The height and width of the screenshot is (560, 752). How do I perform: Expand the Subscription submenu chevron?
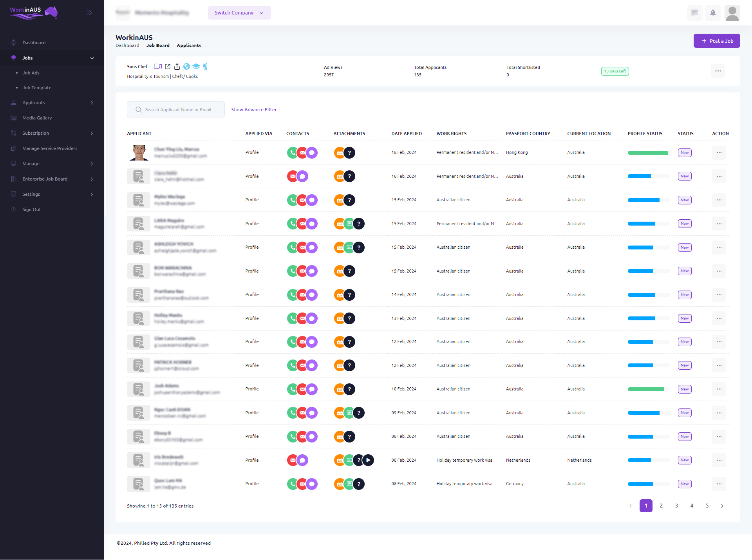point(92,133)
